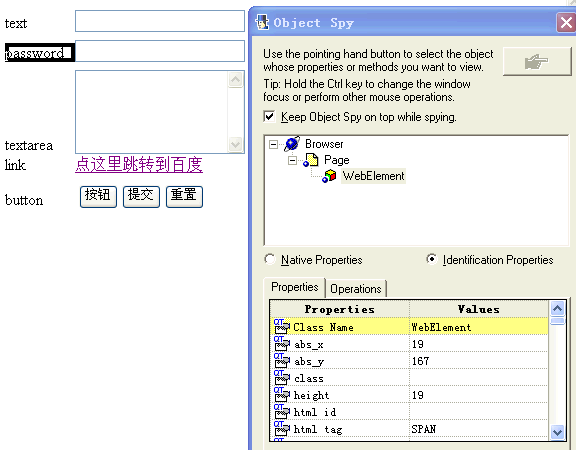This screenshot has height=450, width=576.
Task: Switch to the Operations tab
Action: [356, 289]
